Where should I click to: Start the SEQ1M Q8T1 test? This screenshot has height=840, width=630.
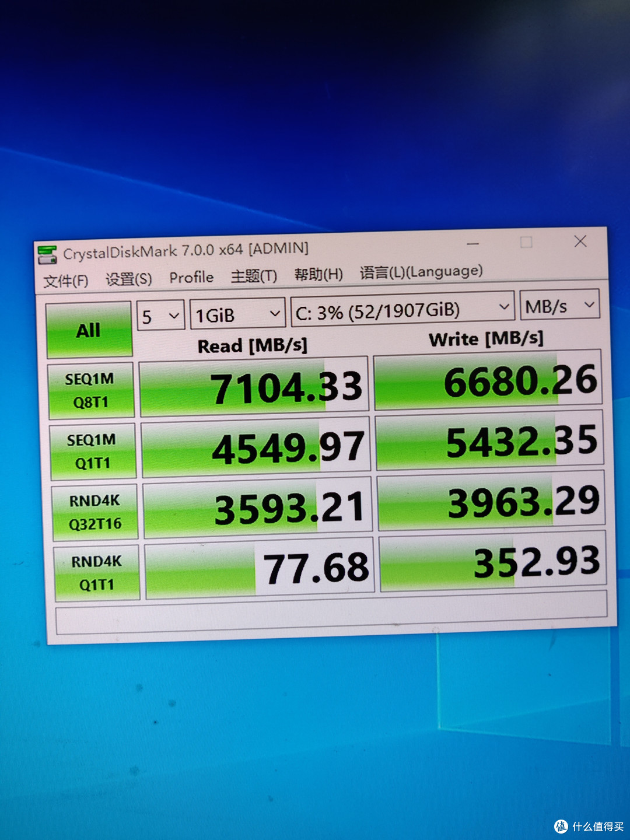pyautogui.click(x=91, y=390)
